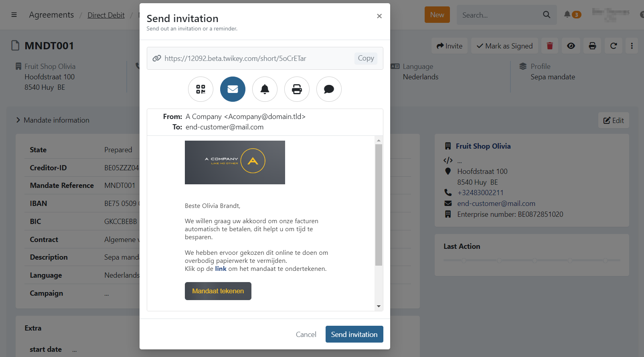Open the notifications bell with badge

[567, 14]
